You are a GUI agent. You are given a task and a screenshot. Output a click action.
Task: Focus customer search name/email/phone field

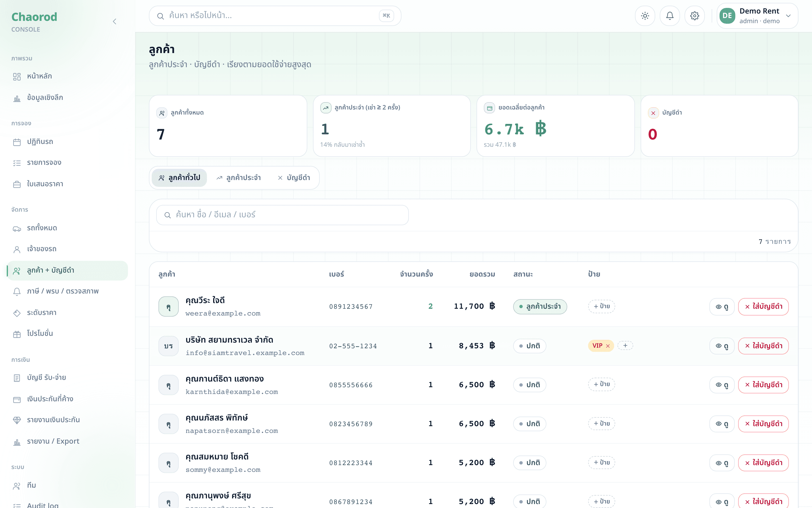pyautogui.click(x=282, y=215)
